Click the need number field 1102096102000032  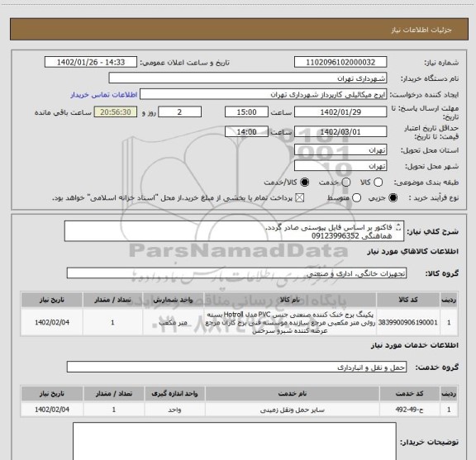click(x=340, y=62)
